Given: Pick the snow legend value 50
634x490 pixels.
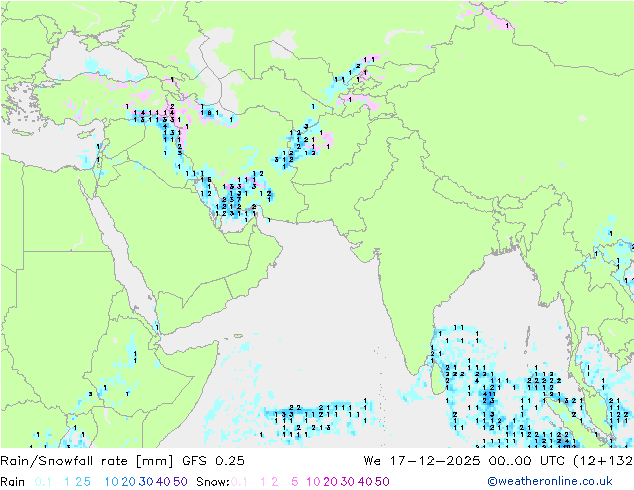Looking at the screenshot, I should (382, 481).
